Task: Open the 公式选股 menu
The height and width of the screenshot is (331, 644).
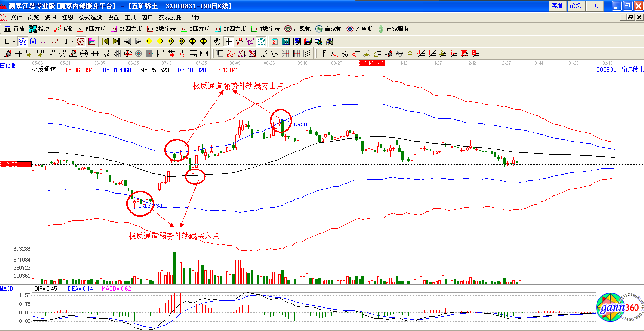Action: [90, 18]
